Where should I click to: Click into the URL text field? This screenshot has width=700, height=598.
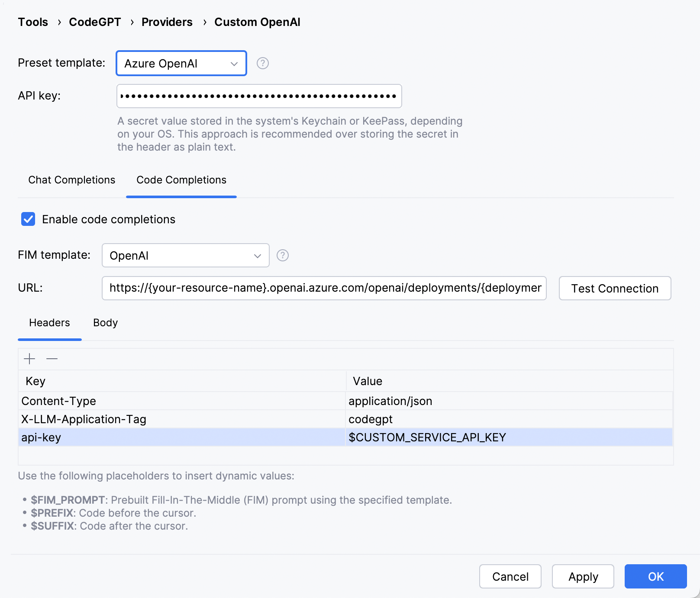(324, 288)
